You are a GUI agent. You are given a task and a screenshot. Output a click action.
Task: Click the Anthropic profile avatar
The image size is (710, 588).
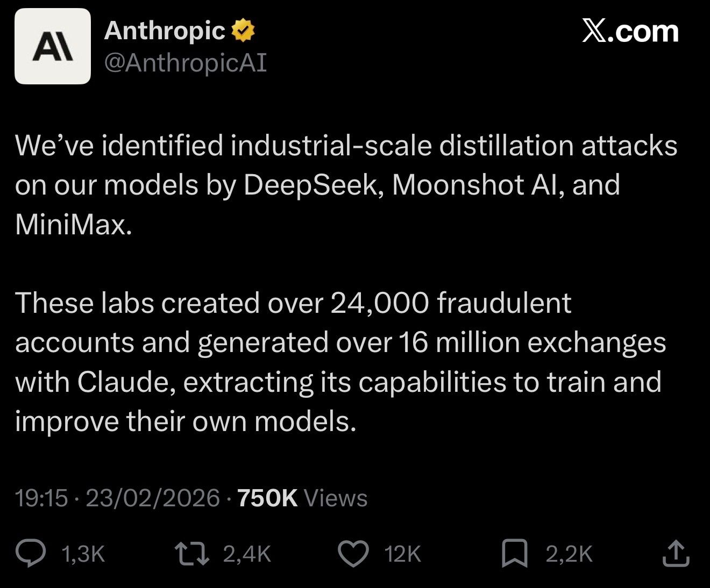[52, 46]
